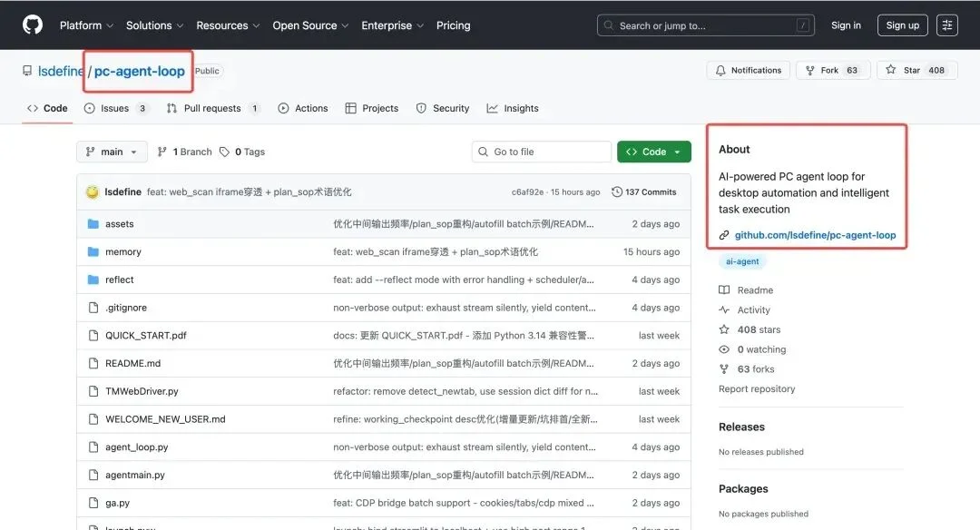Open the main branch selector dropdown
Image resolution: width=980 pixels, height=530 pixels.
pyautogui.click(x=111, y=152)
